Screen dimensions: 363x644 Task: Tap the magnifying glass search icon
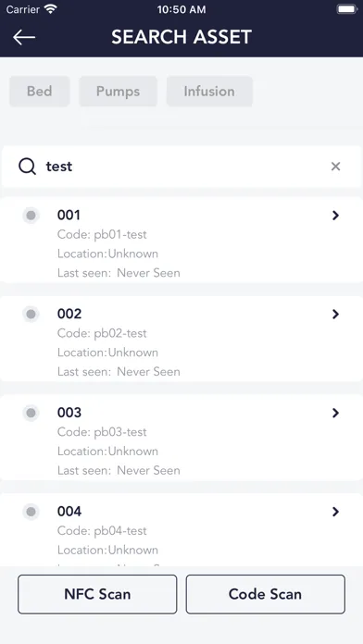(27, 167)
